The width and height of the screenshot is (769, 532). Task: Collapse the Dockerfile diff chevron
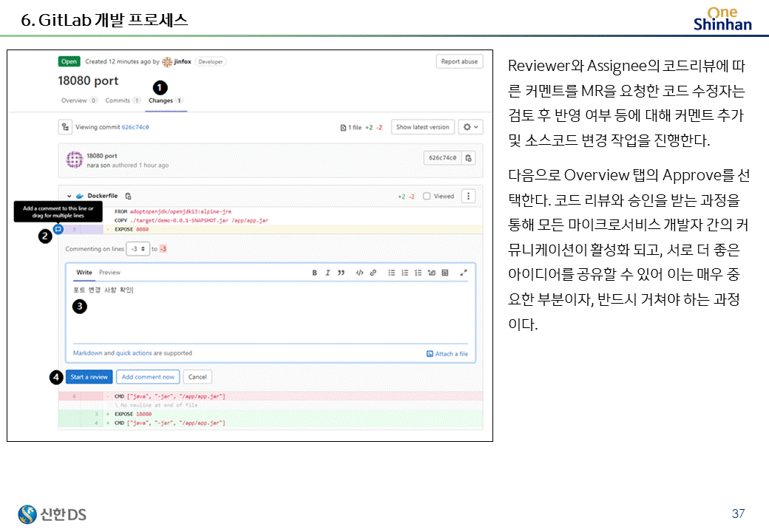[70, 196]
